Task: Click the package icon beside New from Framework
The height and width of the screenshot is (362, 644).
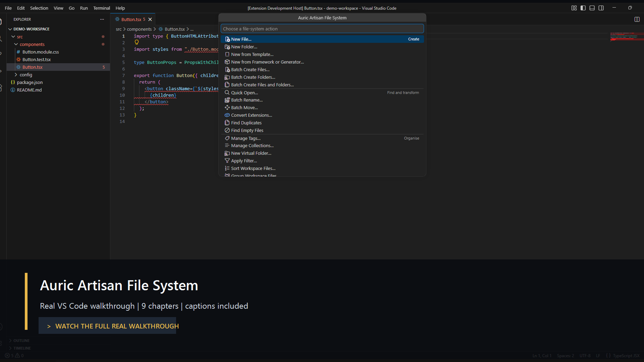Action: [227, 62]
